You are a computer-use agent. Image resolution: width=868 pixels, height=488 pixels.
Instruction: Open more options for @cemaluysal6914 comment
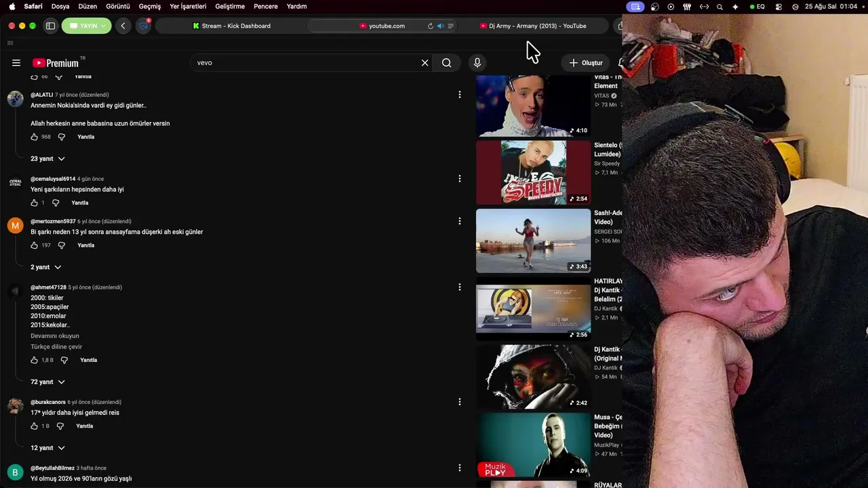pos(459,179)
